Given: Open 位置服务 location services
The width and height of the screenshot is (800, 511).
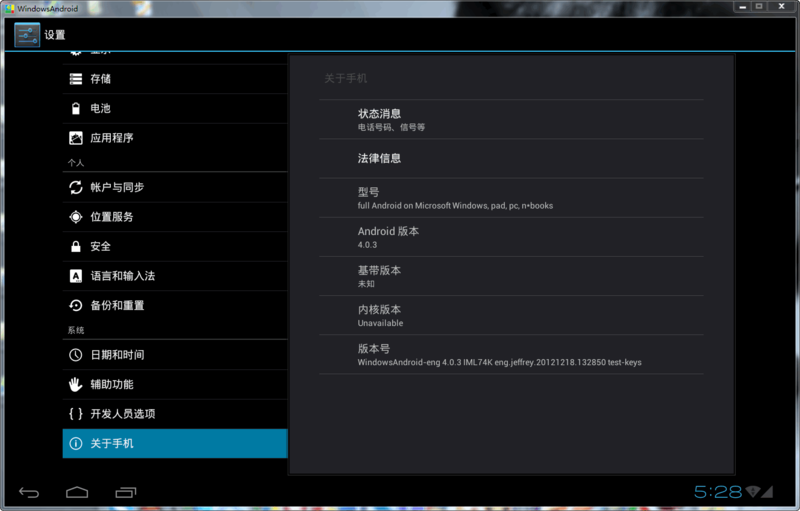Looking at the screenshot, I should click(x=174, y=217).
